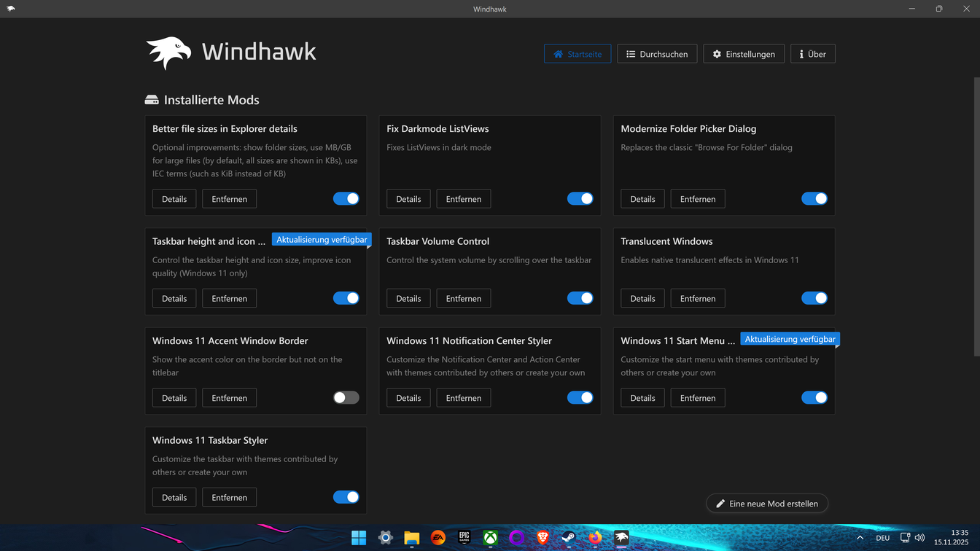Open Details for Fix Darkmode ListViews
Image resolution: width=980 pixels, height=551 pixels.
(x=408, y=199)
